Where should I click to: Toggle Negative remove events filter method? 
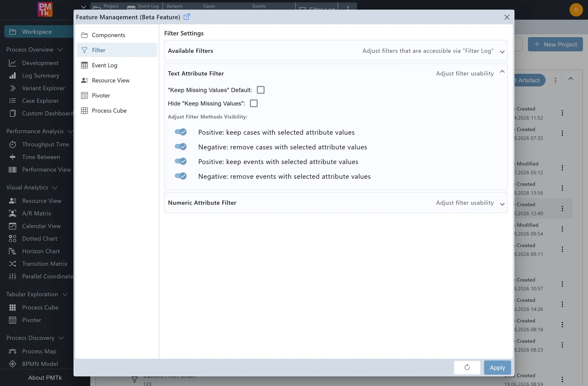[x=181, y=176]
